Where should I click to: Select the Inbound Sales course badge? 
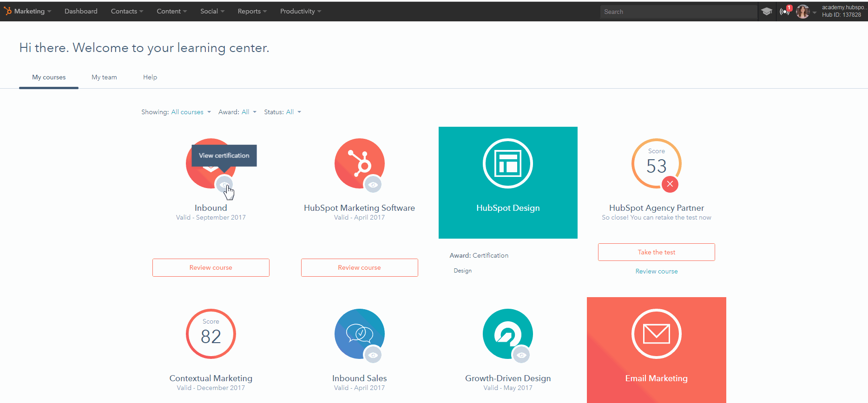(359, 333)
